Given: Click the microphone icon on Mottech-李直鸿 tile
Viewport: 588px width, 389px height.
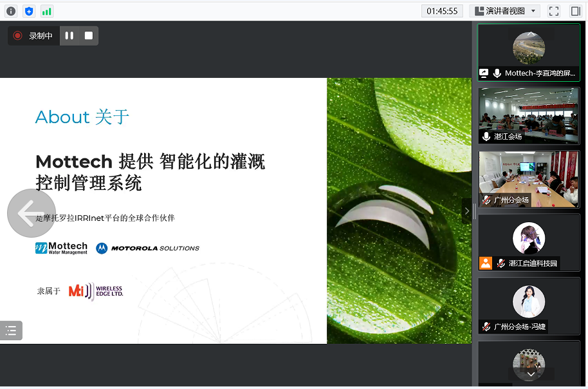Looking at the screenshot, I should coord(497,73).
